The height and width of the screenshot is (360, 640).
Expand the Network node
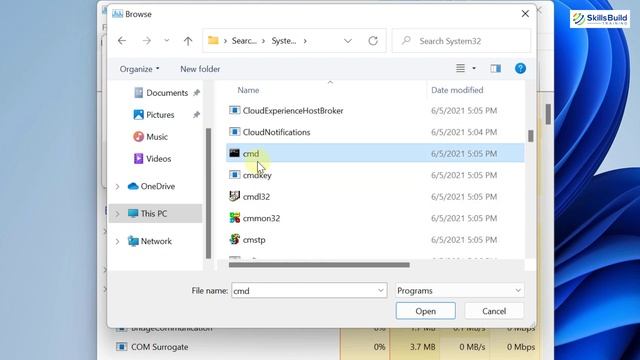tap(117, 242)
